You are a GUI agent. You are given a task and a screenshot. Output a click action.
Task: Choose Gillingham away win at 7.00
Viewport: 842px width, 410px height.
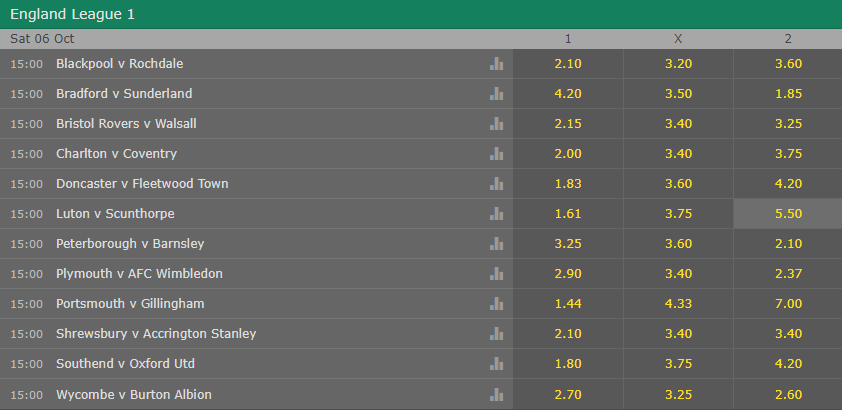tap(788, 304)
